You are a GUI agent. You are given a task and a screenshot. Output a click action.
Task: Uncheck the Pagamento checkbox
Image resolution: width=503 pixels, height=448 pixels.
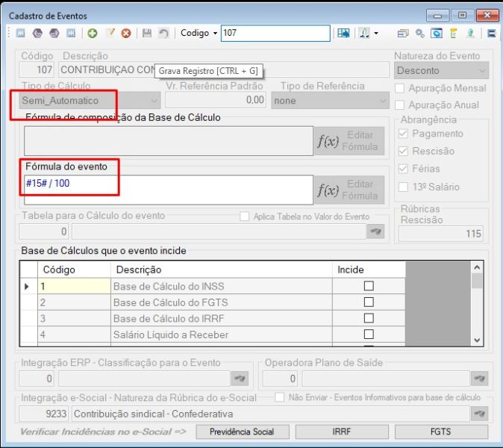(403, 134)
